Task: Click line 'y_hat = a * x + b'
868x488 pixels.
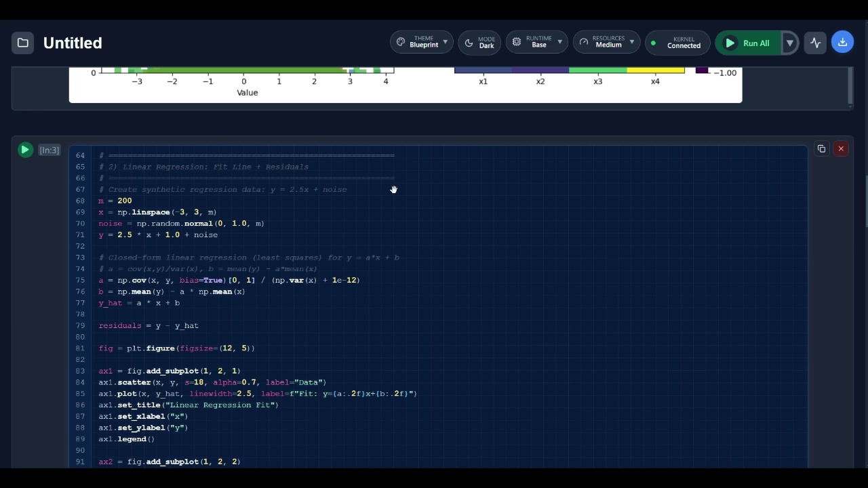Action: (x=139, y=303)
